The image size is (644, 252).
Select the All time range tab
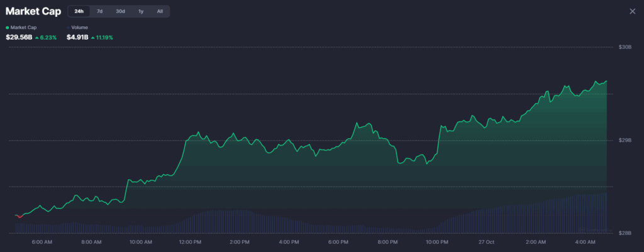click(160, 11)
